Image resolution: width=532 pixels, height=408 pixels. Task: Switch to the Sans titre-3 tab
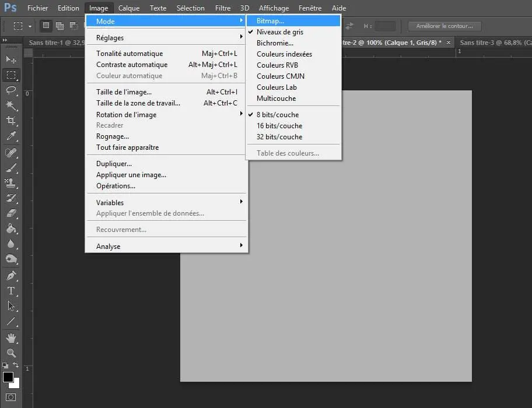pos(495,43)
